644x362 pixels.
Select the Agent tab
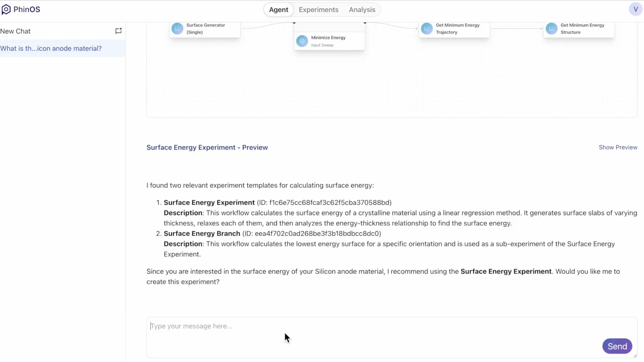(x=279, y=10)
